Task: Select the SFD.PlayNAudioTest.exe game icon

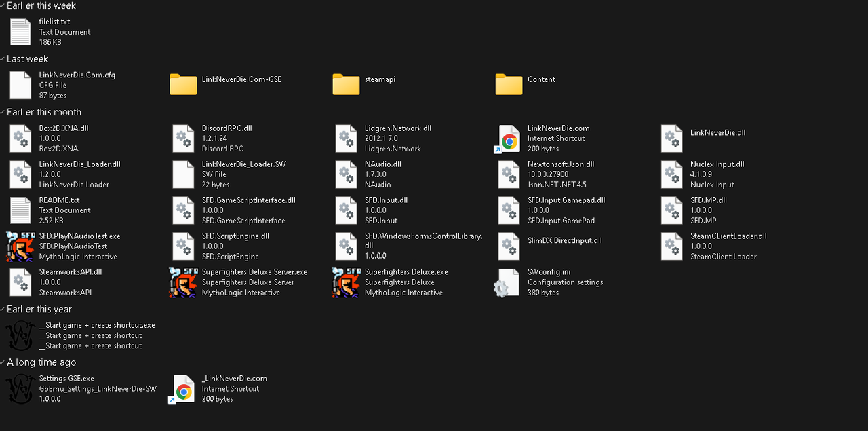Action: [x=20, y=246]
